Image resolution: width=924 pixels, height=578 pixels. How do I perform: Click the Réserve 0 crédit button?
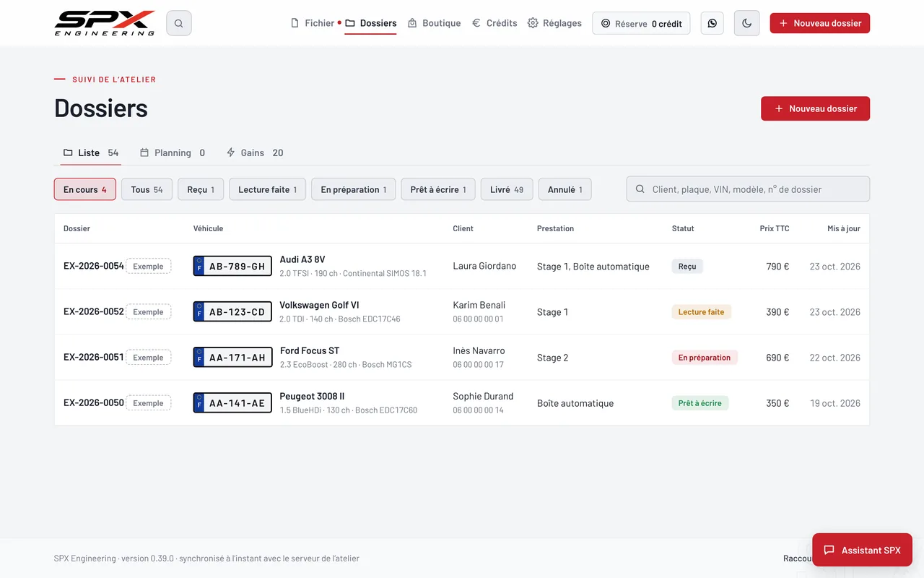point(641,23)
